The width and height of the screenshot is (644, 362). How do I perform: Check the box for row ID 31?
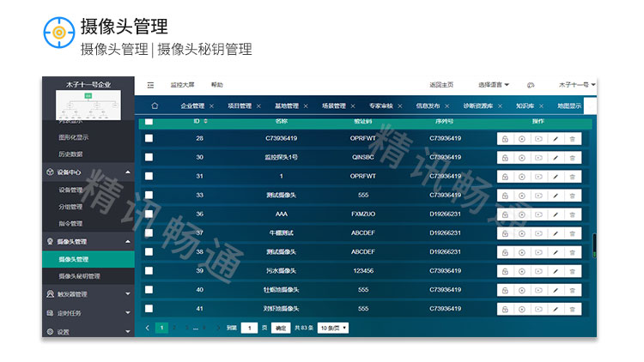149,176
